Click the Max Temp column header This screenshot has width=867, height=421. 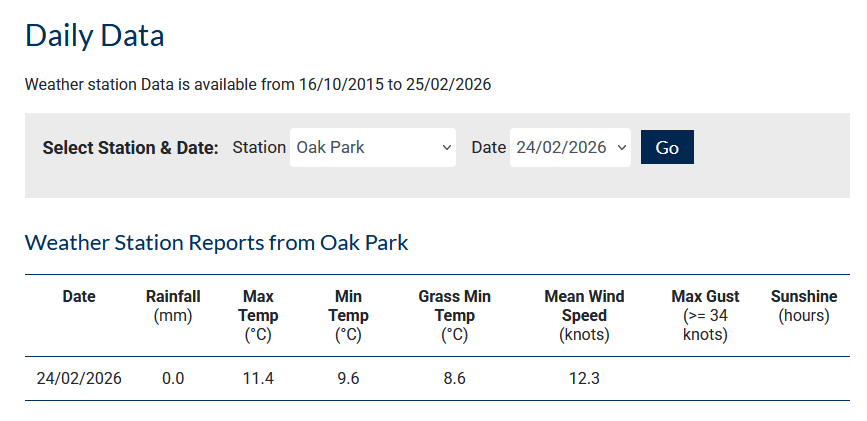pyautogui.click(x=258, y=315)
